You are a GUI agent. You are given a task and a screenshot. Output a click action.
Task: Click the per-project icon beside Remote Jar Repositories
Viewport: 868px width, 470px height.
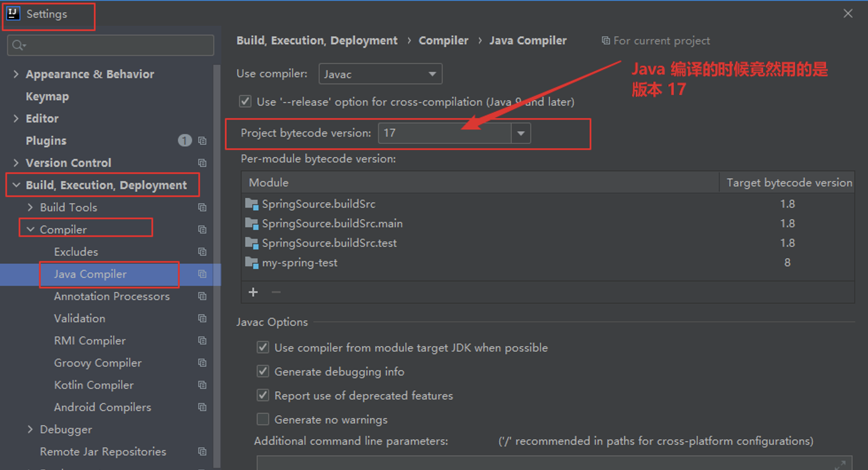pyautogui.click(x=202, y=452)
